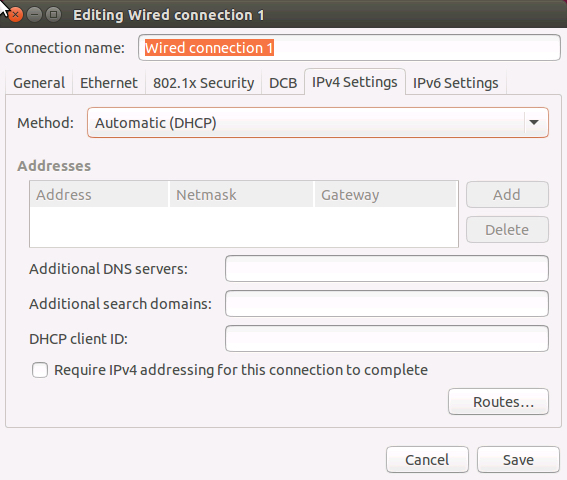Focus the DHCP client ID field
567x480 pixels.
(387, 339)
